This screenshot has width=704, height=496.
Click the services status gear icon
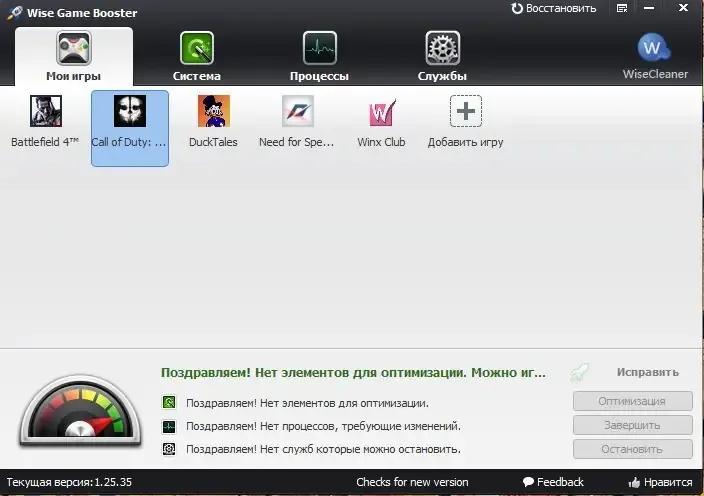point(169,449)
